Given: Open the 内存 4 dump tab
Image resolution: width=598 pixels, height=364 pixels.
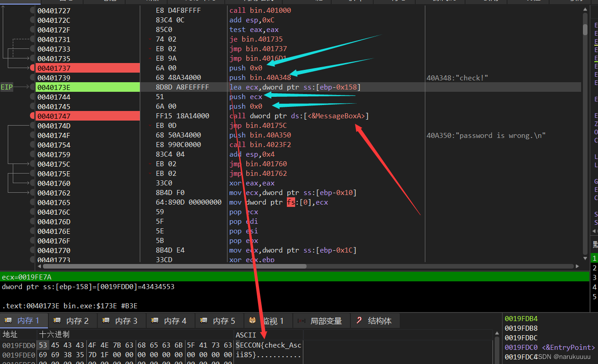Looking at the screenshot, I should (169, 321).
